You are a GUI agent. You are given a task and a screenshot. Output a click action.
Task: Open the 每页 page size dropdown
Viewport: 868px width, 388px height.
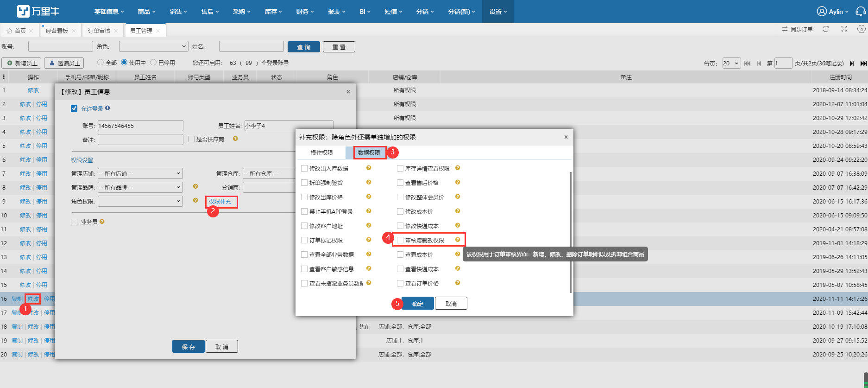coord(731,64)
